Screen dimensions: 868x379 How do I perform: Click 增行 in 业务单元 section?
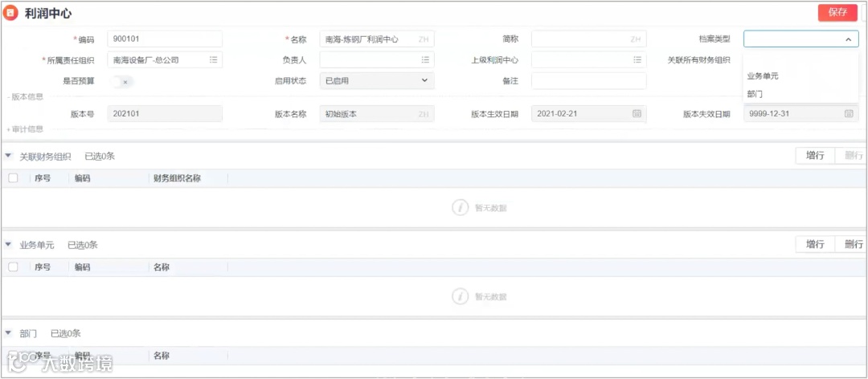[x=815, y=244]
